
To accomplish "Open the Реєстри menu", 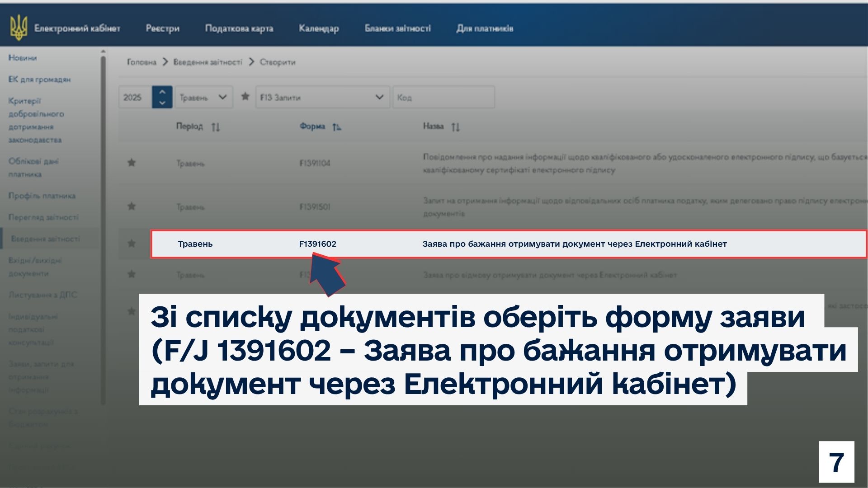I will tap(163, 28).
